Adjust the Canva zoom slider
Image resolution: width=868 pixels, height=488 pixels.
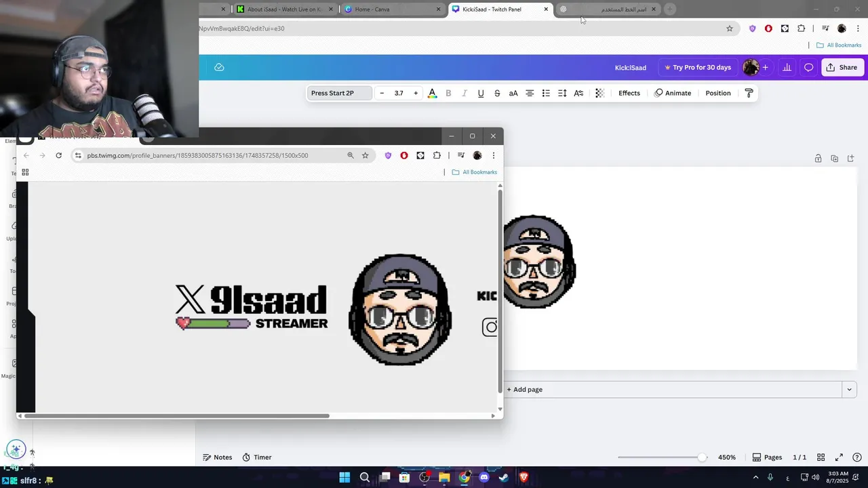pyautogui.click(x=702, y=457)
